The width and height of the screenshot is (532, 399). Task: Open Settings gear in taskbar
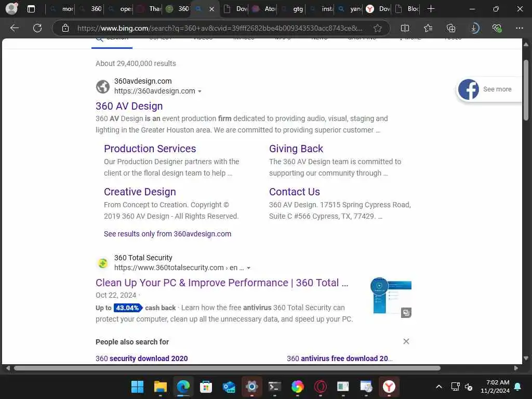tap(252, 387)
